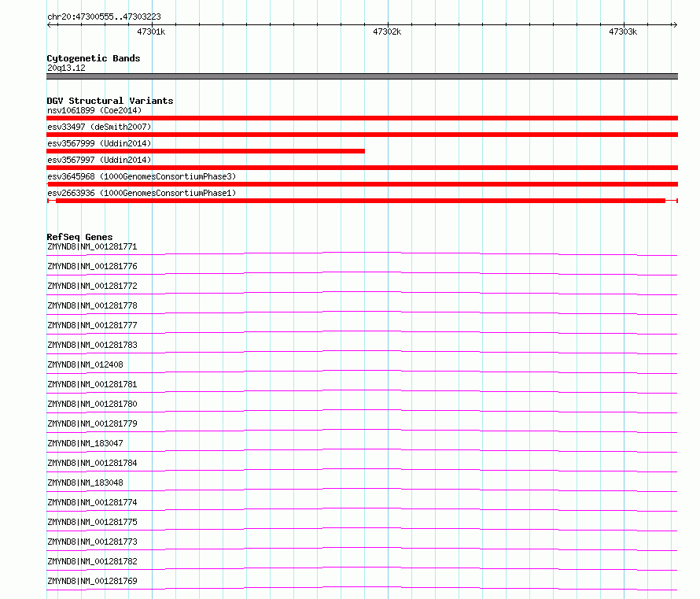The image size is (700, 599).
Task: Click ZMYND8|NM_012408 transcript label
Action: (85, 364)
